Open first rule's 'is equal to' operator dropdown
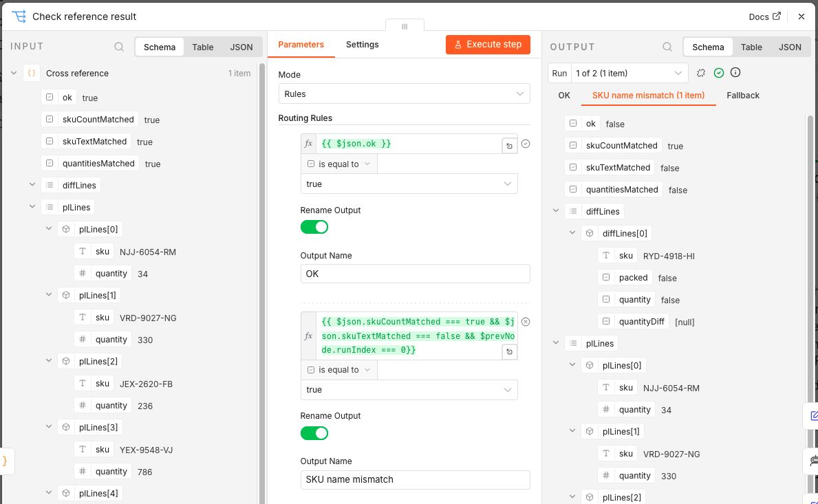 pos(339,164)
